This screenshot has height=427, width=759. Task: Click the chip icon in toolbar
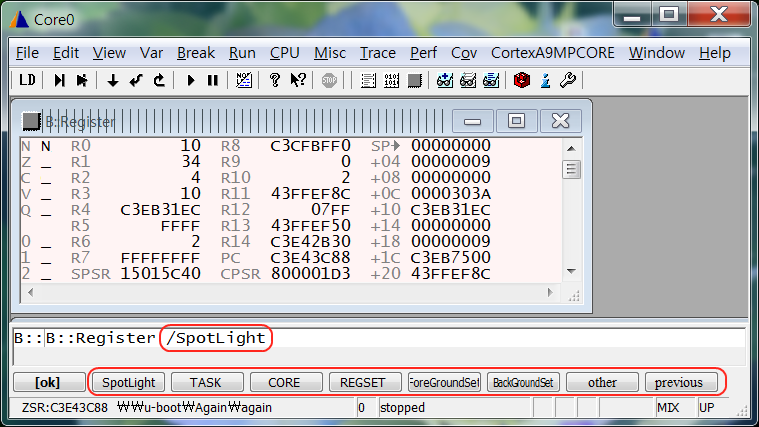[x=414, y=80]
